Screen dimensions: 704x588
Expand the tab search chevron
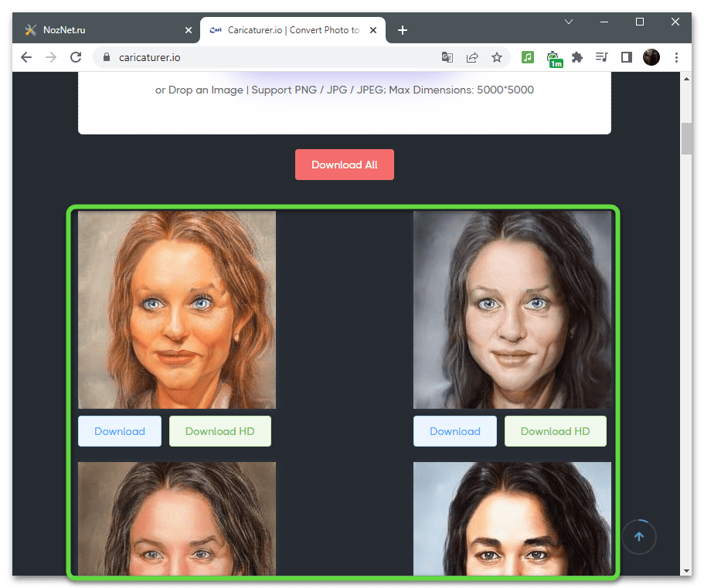(569, 22)
